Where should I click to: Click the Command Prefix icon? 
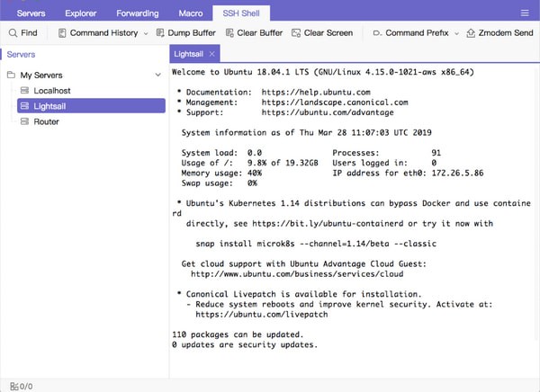pos(377,33)
